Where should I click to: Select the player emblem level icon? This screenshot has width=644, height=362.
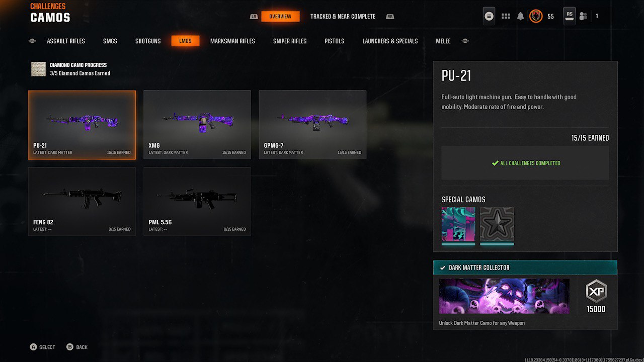pyautogui.click(x=536, y=17)
